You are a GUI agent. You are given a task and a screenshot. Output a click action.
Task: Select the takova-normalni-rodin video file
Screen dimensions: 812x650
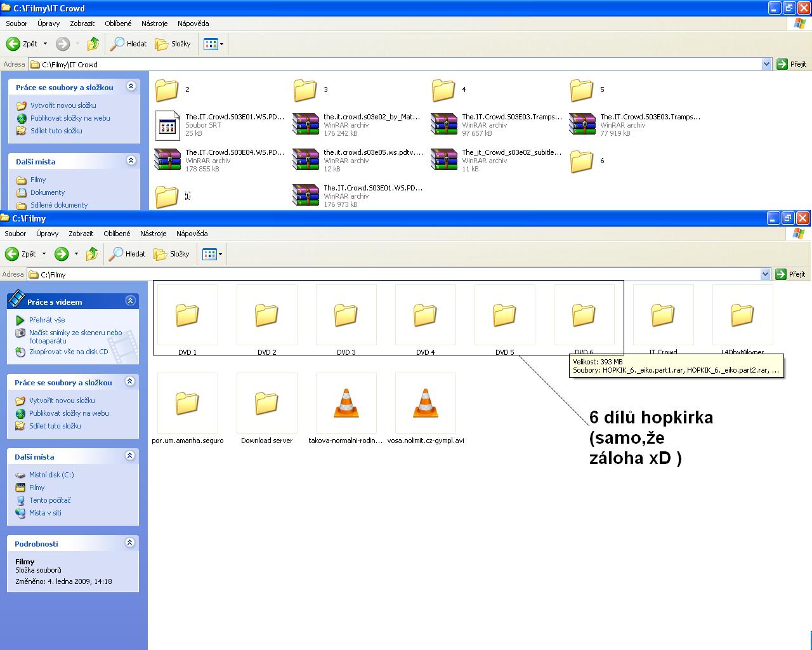[346, 404]
